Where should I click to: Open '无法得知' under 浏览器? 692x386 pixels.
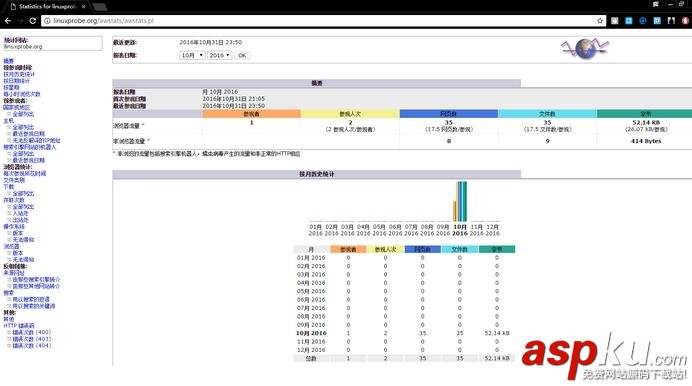[x=23, y=259]
